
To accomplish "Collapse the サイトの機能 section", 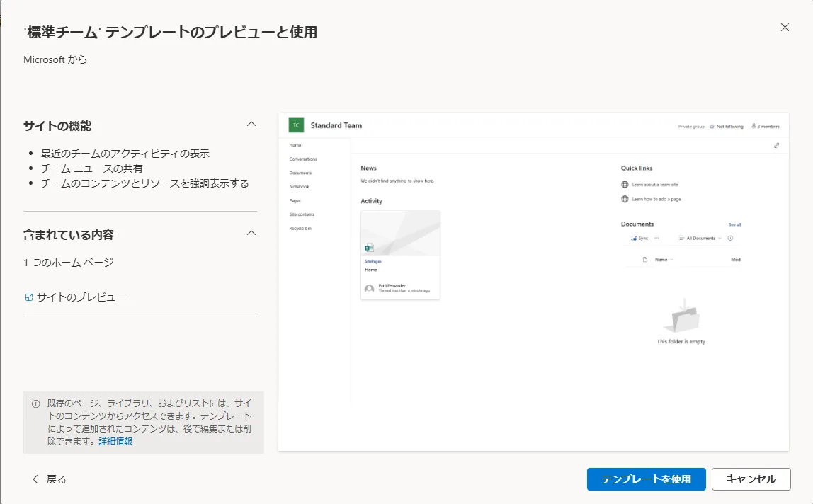I will pos(251,125).
